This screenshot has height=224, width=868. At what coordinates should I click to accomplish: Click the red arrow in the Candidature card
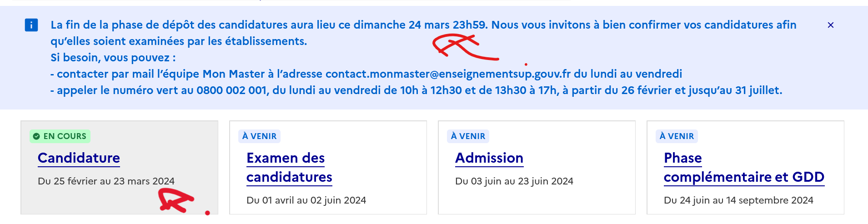coord(175,201)
